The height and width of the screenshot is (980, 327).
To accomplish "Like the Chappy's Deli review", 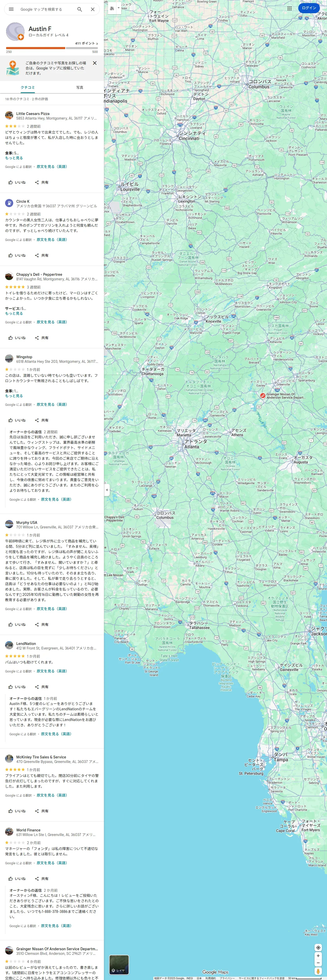I will tap(17, 338).
